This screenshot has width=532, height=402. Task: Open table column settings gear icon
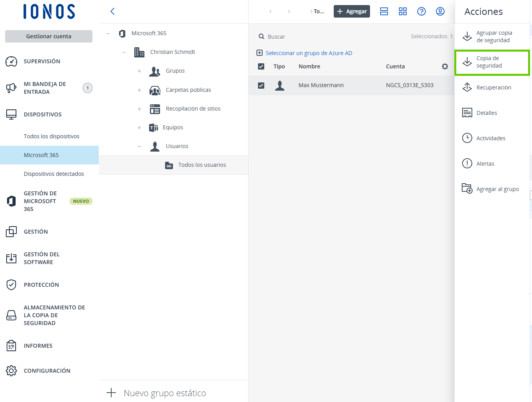[445, 66]
